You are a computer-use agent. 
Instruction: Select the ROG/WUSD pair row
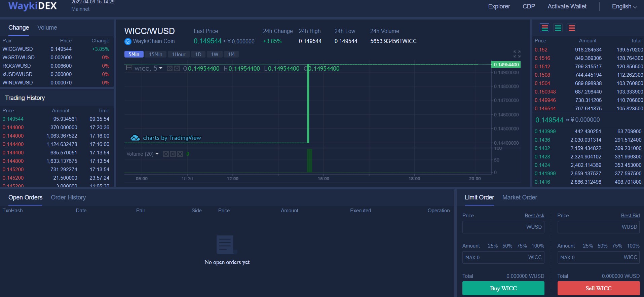coord(56,66)
